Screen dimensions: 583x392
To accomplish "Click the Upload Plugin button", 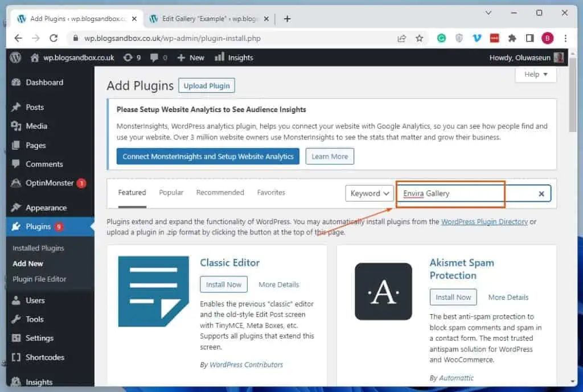I will (206, 85).
